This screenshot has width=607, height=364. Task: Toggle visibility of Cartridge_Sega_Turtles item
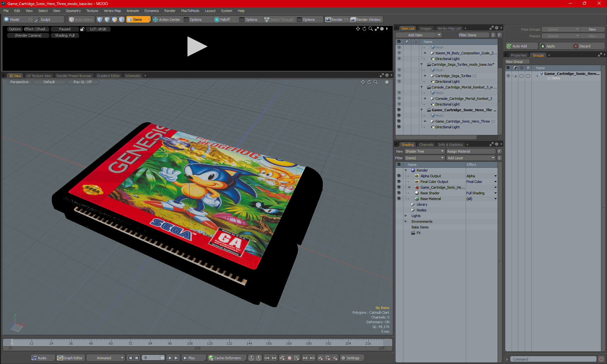click(399, 76)
